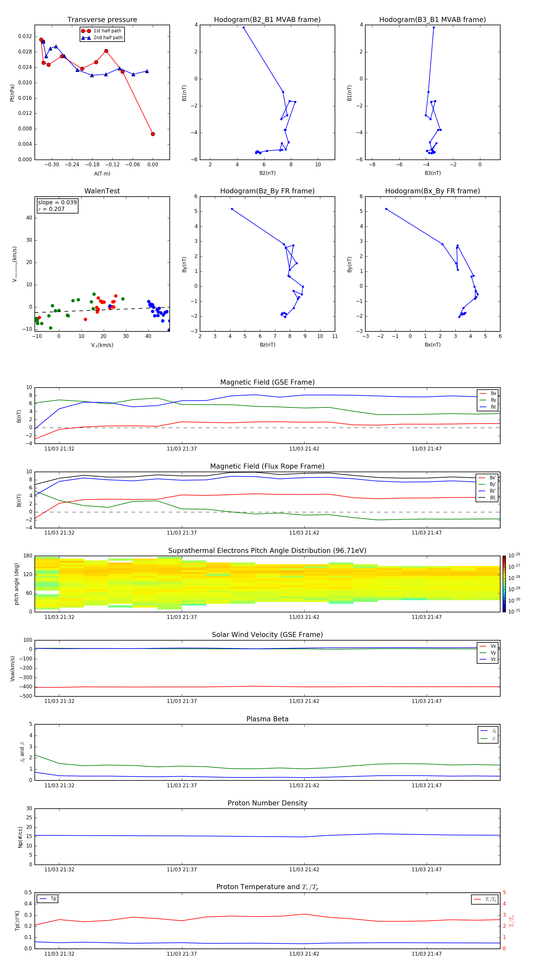The height and width of the screenshot is (980, 535).
Task: Click the Suprathermal Electrons Pitch Angle Distribution title
Action: [x=267, y=551]
